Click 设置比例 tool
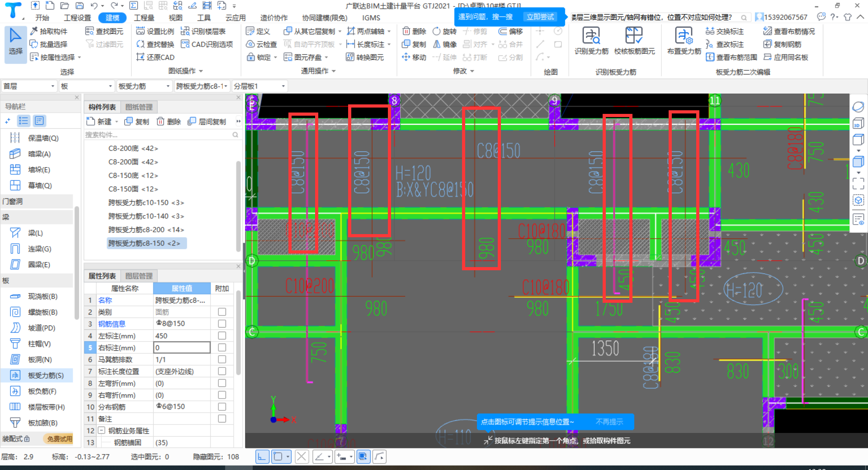Image resolution: width=868 pixels, height=470 pixels. [155, 31]
